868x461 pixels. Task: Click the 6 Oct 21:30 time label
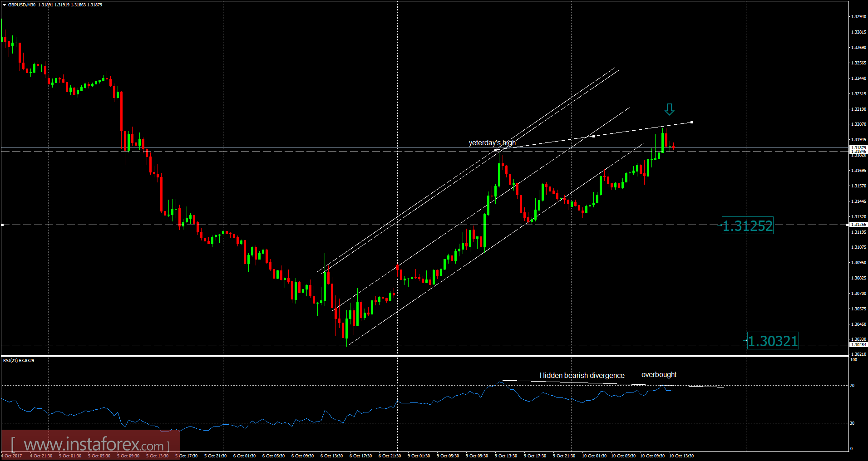[390, 456]
